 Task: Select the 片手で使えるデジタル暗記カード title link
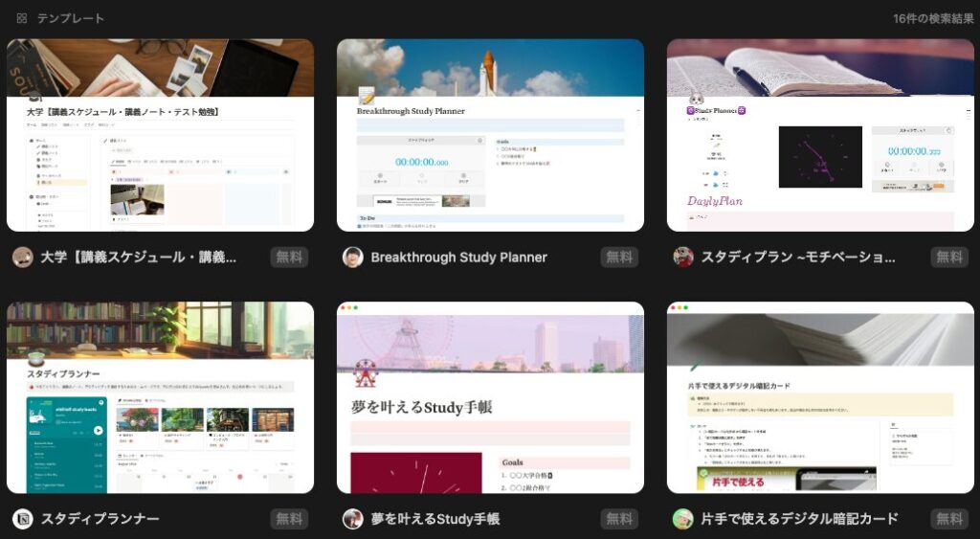(799, 519)
